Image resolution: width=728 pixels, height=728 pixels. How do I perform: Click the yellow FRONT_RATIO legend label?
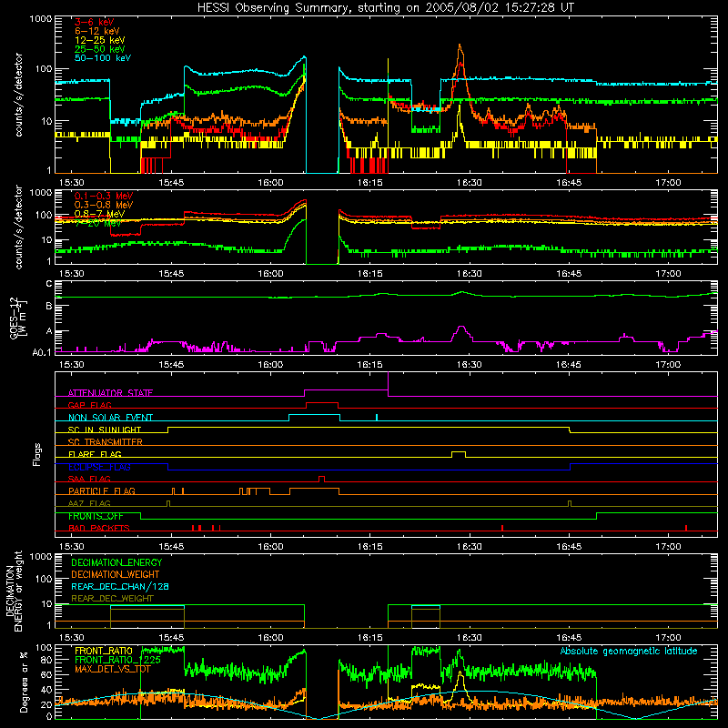(103, 651)
